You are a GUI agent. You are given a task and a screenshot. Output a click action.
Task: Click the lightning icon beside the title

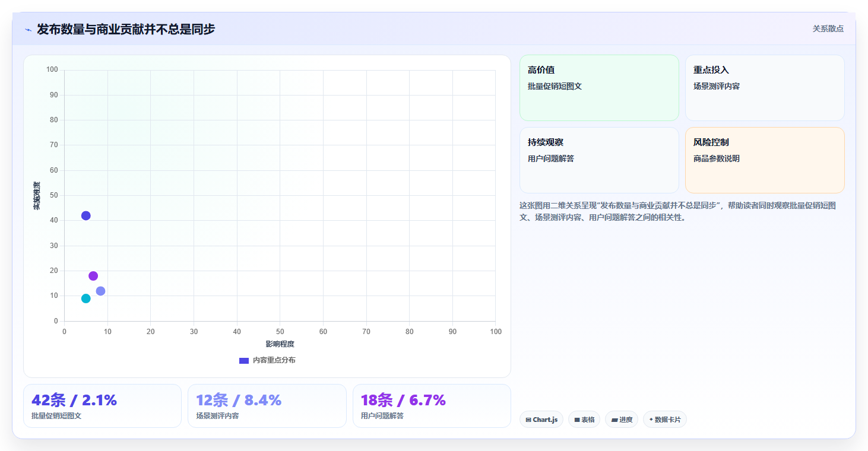point(28,30)
